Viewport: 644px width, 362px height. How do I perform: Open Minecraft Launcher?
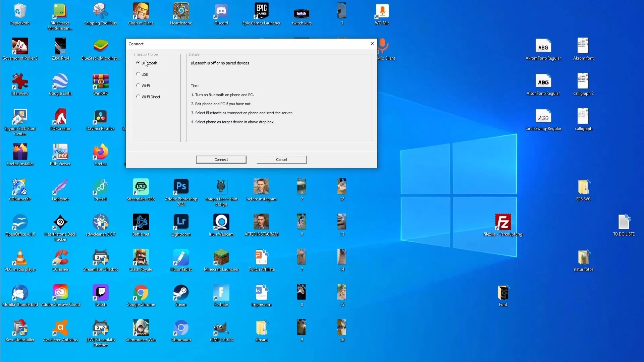click(221, 260)
